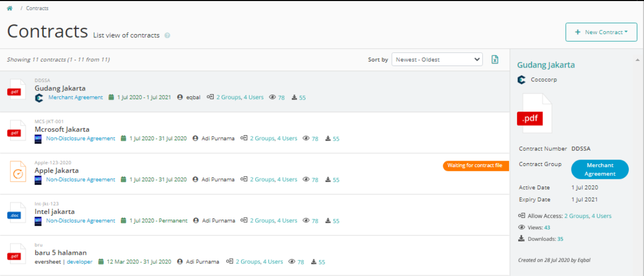Screen dimensions: 644x276
Task: Click company logo in Mcrosoft Jakarta row
Action: coord(38,139)
